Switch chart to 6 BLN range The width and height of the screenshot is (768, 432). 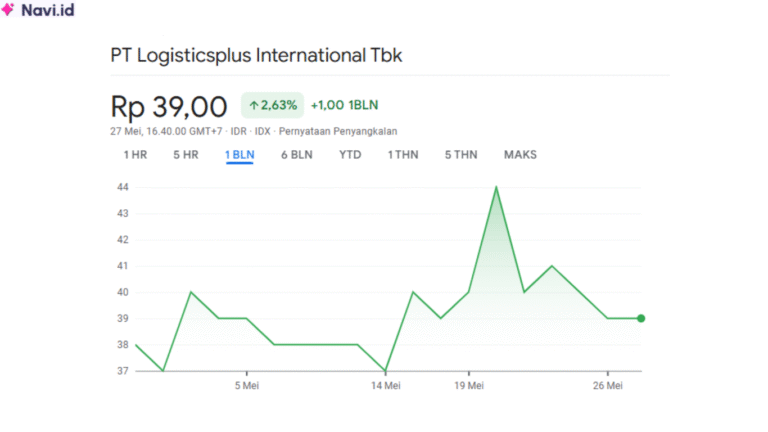[x=297, y=155]
